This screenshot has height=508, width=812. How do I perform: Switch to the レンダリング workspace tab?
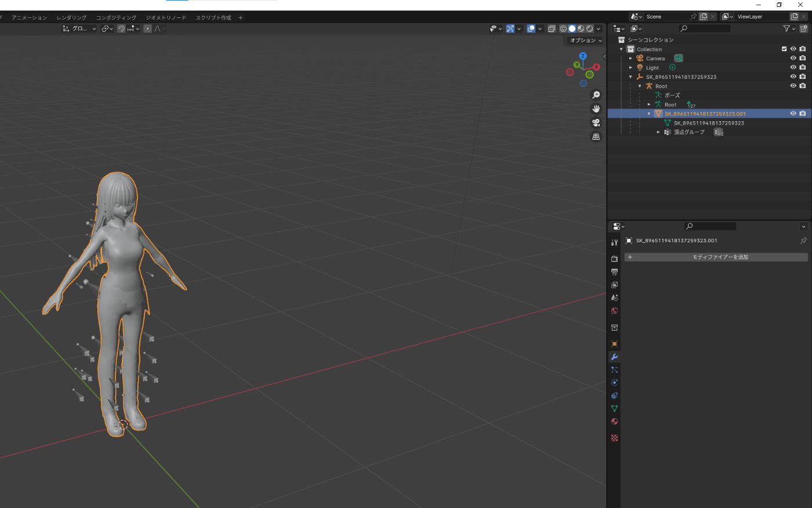[x=71, y=17]
